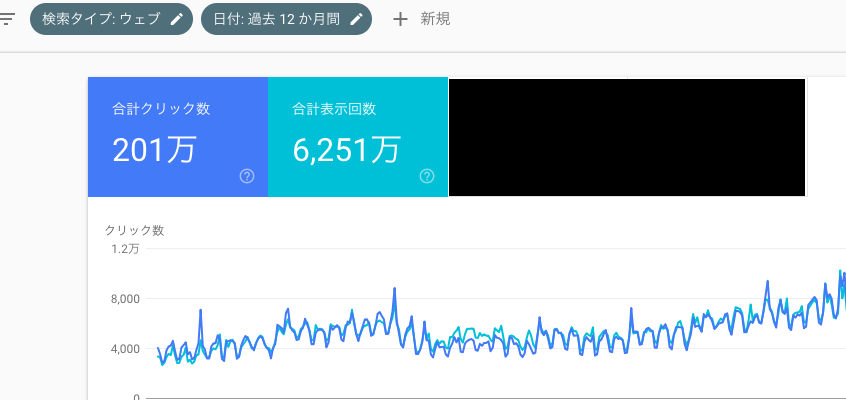Click the クリック数 axis title
Image resolution: width=846 pixels, height=400 pixels.
[134, 230]
